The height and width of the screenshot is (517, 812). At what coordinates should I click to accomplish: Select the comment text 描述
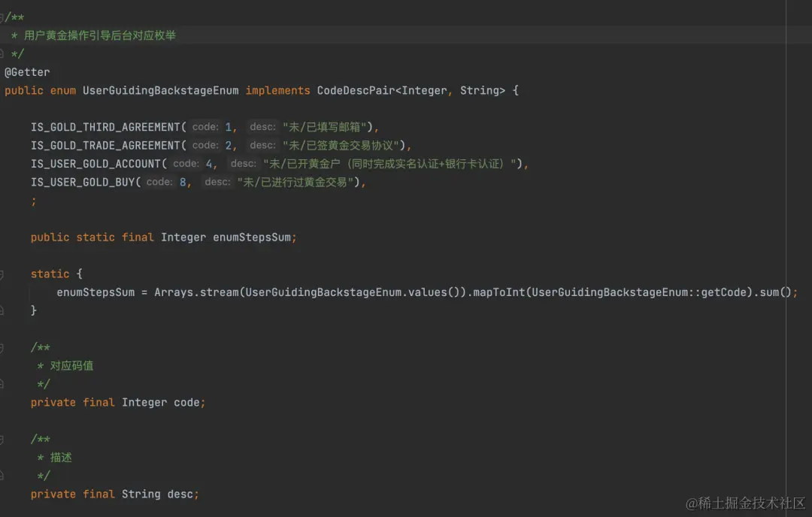(x=61, y=458)
